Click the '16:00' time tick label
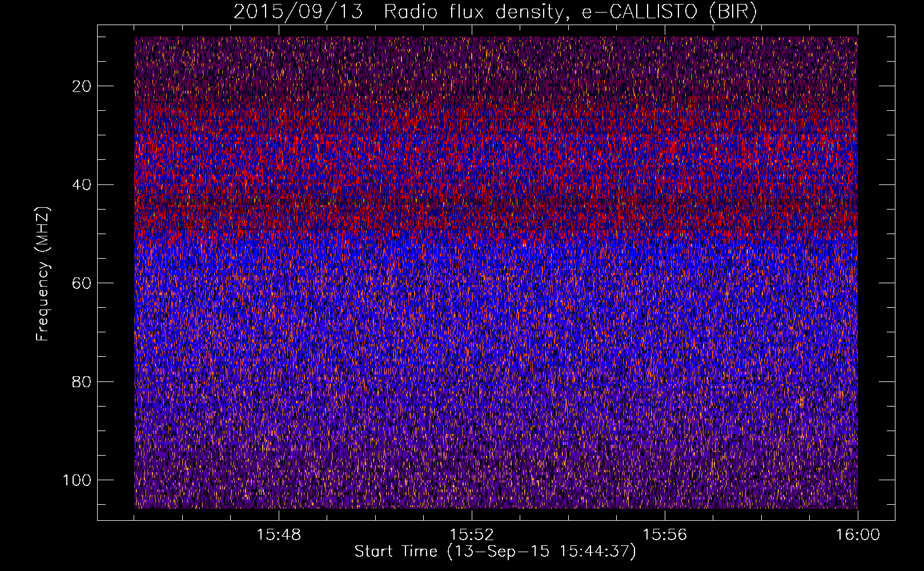 858,535
